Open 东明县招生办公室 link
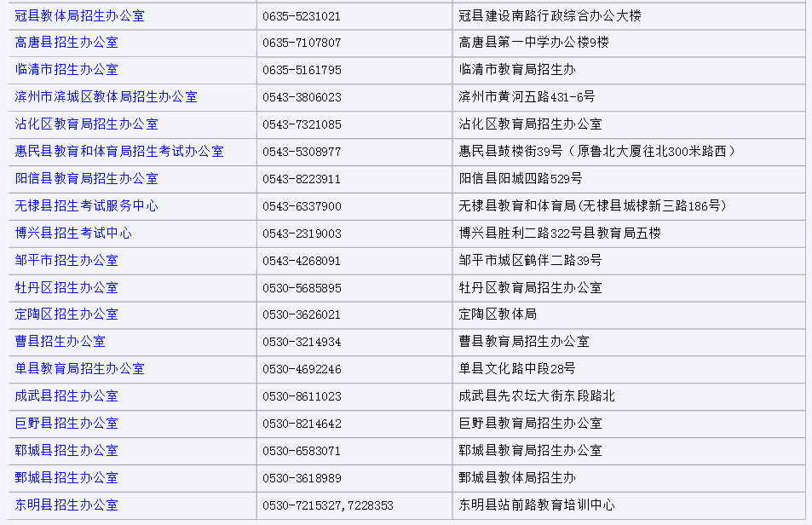The width and height of the screenshot is (812, 525). pos(66,505)
